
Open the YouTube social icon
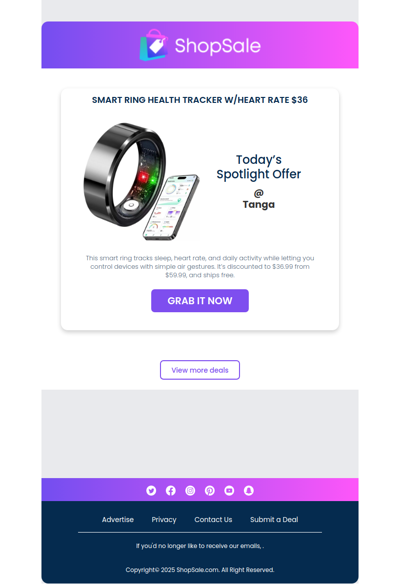coord(229,491)
